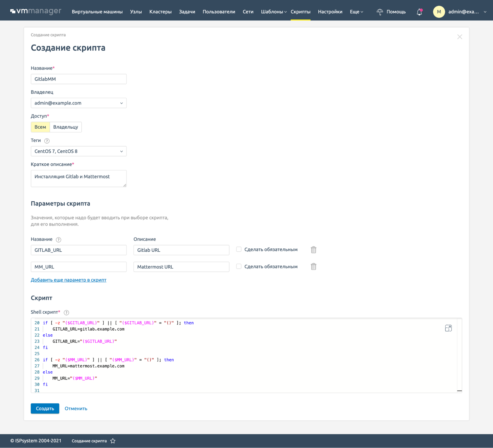Delete the GITLAB_URL parameter
Viewport: 493px width, 448px height.
tap(313, 250)
